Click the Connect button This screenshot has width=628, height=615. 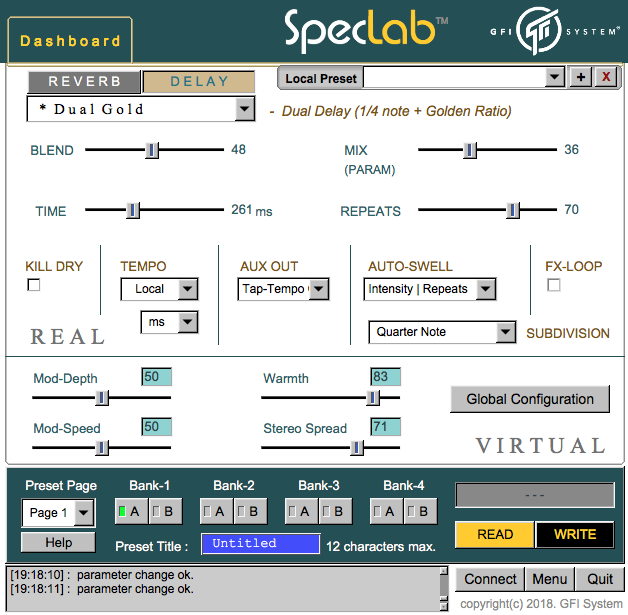490,579
